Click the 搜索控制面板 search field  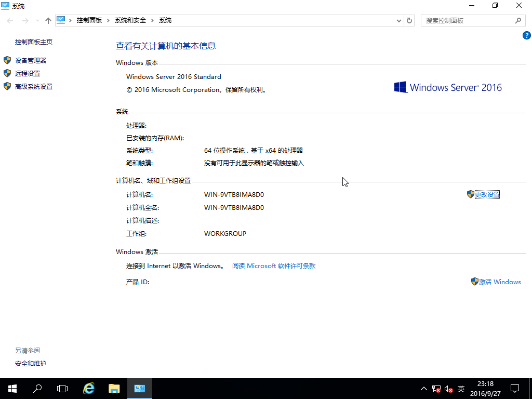[x=468, y=20]
